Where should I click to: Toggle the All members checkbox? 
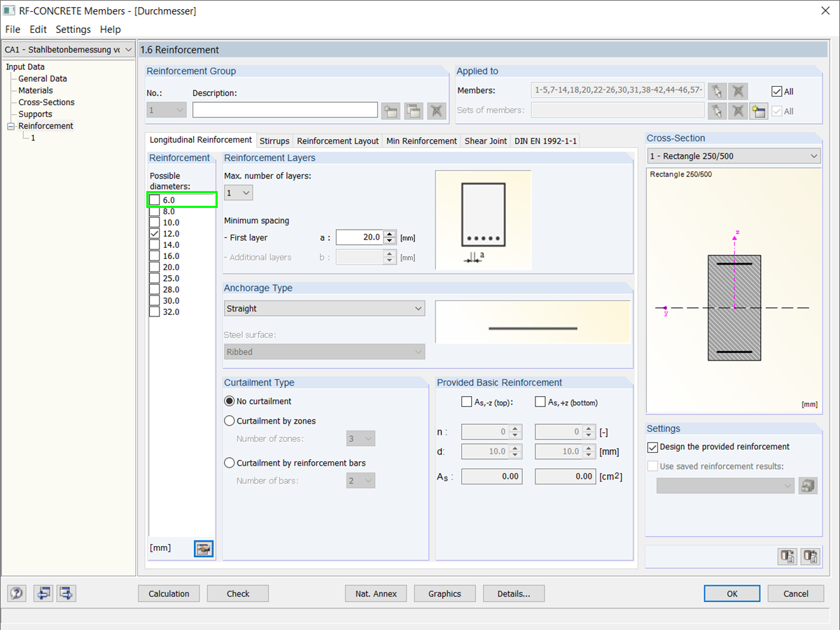click(776, 91)
